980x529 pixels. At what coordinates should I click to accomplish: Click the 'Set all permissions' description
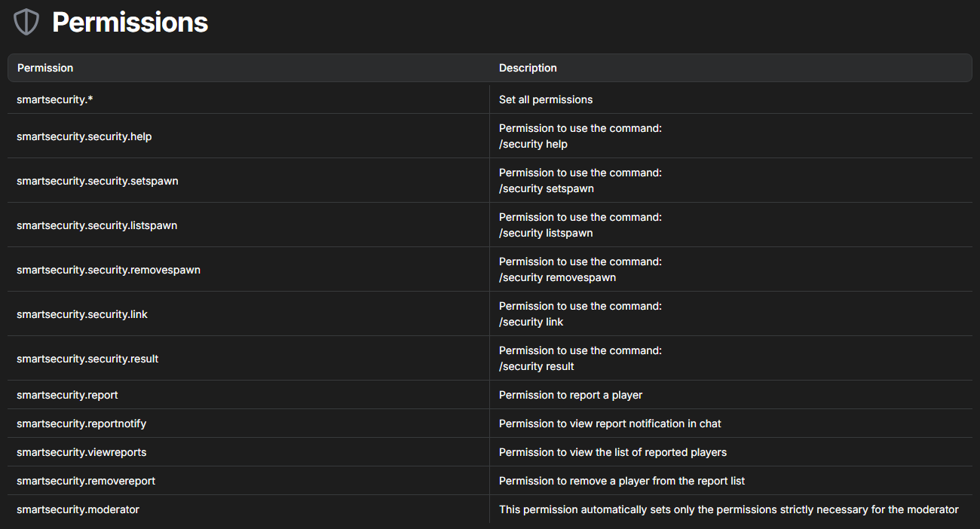tap(546, 99)
